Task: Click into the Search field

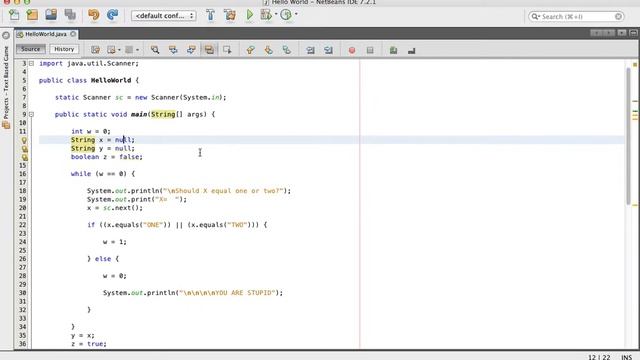Action: (576, 16)
